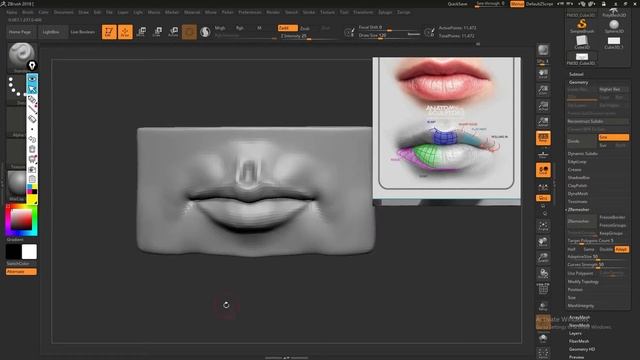Click the Actual size icon
Image resolution: width=640 pixels, height=360 pixels.
543,106
